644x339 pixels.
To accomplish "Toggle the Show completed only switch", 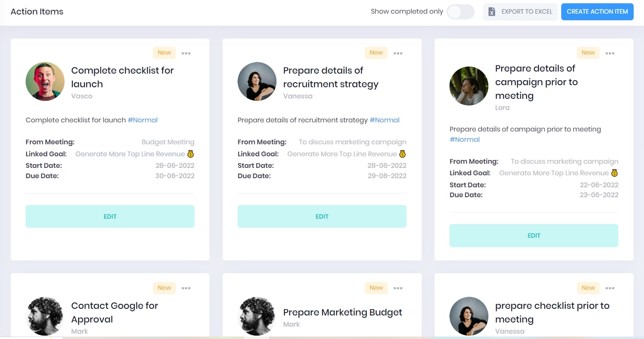I will pos(460,12).
